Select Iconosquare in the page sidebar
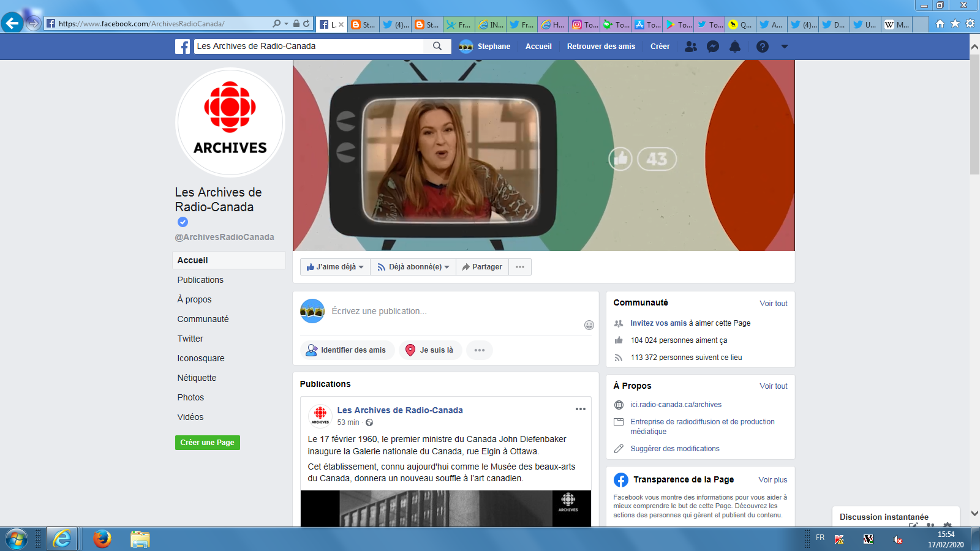980x551 pixels. (201, 358)
